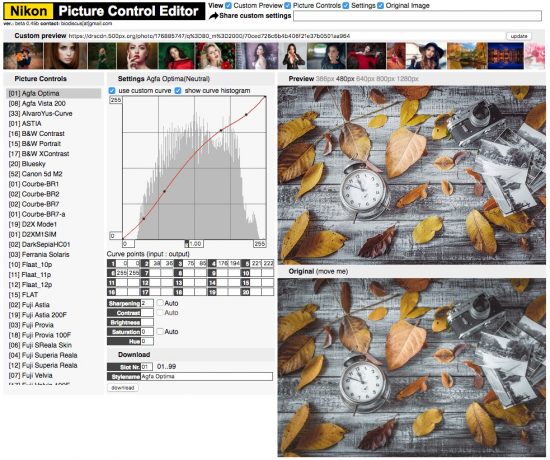
Task: Enable Auto for Sharpening
Action: 160,303
